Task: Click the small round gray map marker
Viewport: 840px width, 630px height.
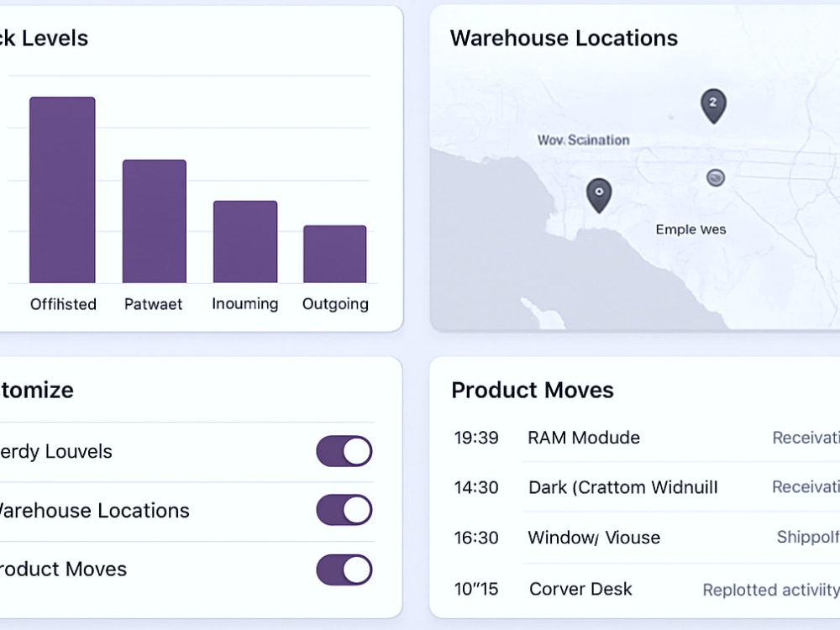Action: tap(716, 177)
